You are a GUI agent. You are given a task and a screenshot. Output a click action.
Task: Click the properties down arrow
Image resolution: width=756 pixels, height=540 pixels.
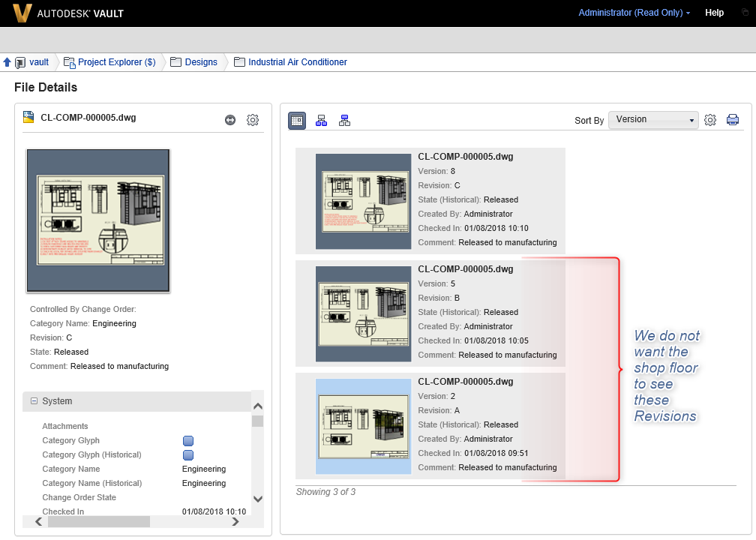tap(258, 499)
